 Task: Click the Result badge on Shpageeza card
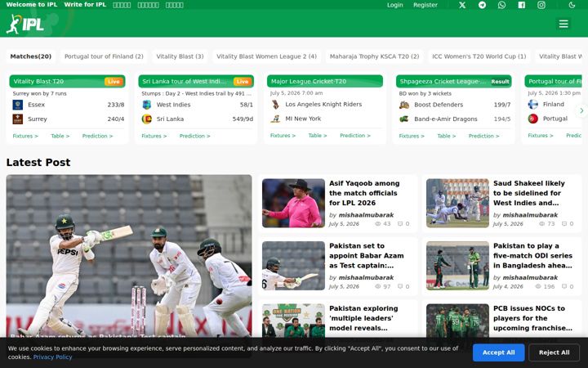pyautogui.click(x=501, y=82)
